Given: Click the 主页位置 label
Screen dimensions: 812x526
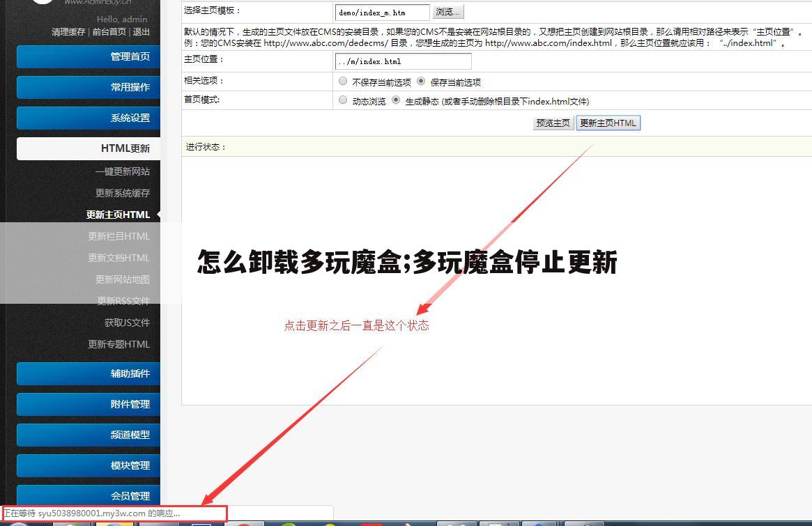Looking at the screenshot, I should click(204, 59).
